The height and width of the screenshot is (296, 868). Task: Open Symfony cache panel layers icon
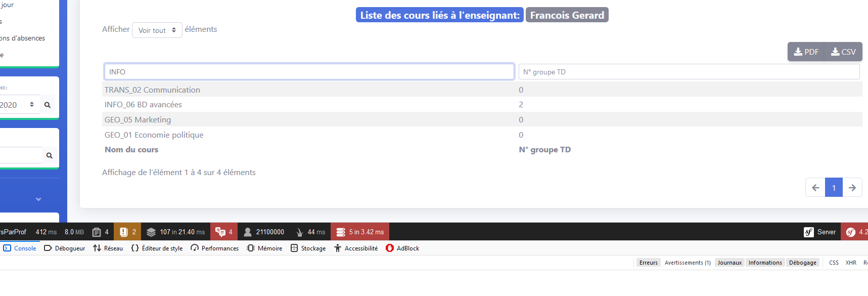(175, 232)
